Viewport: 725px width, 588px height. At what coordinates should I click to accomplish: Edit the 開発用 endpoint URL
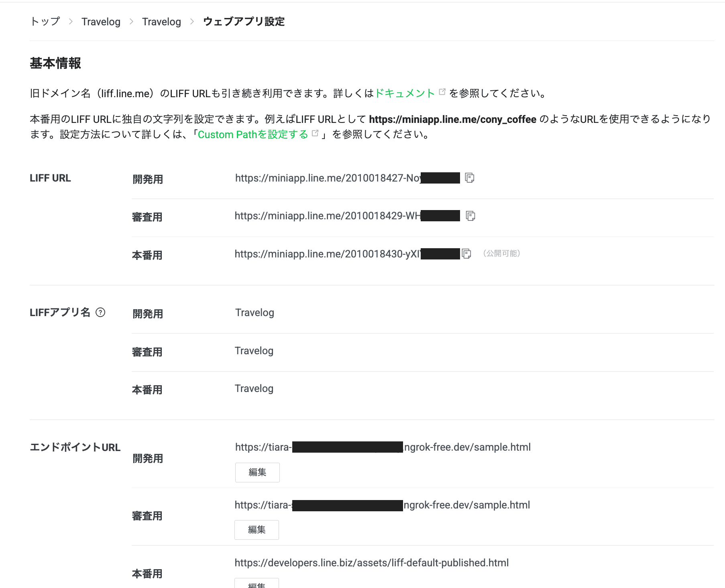coord(257,472)
